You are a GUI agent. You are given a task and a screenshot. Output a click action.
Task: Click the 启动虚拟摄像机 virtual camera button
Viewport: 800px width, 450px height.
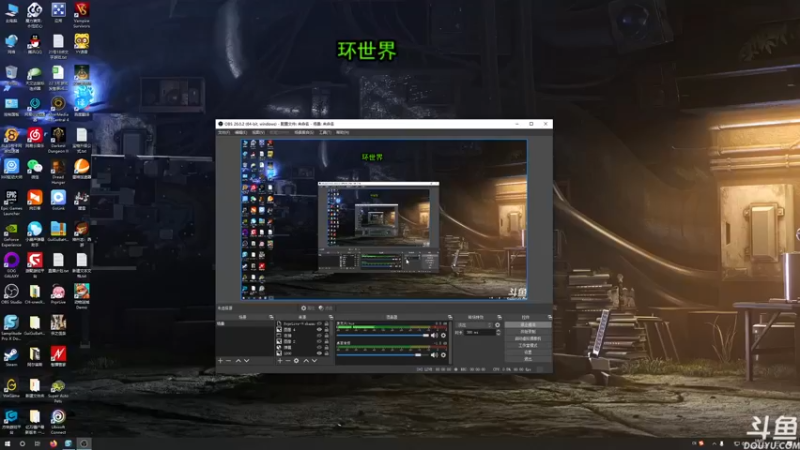point(528,339)
